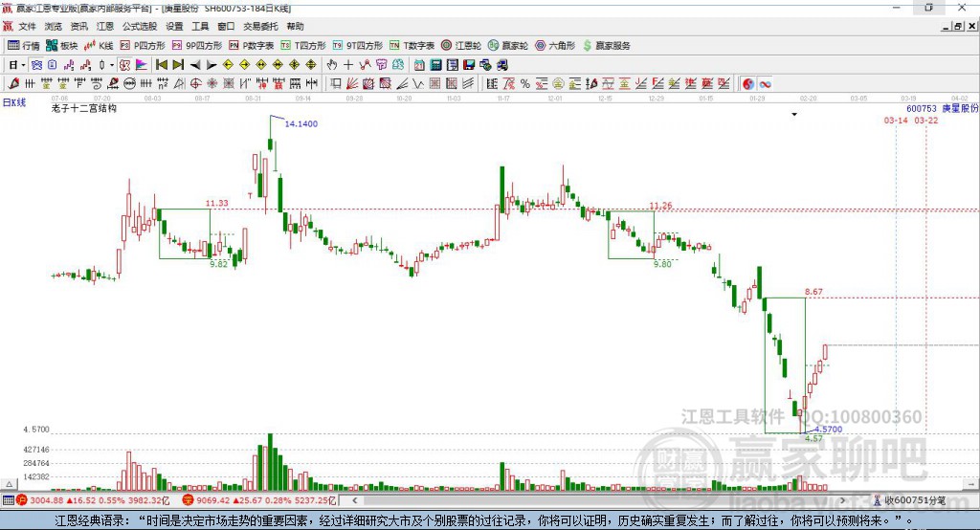Viewport: 980px width, 530px height.
Task: Open the 文件 menu
Action: click(28, 26)
